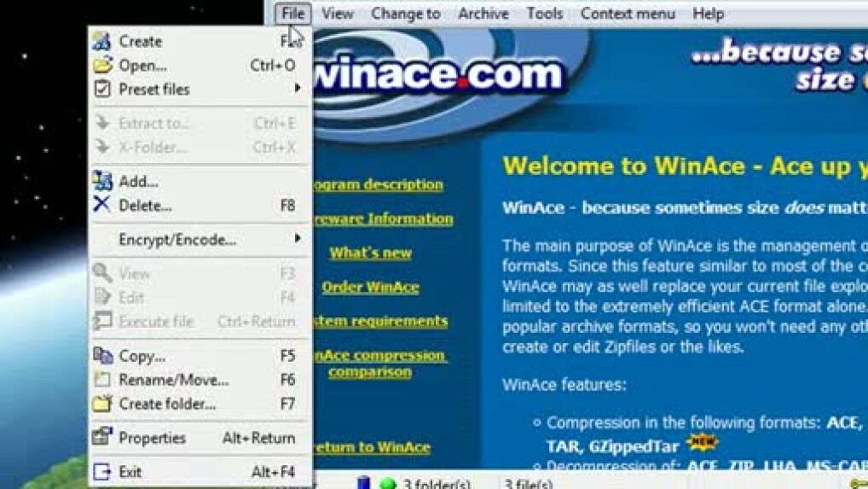This screenshot has width=868, height=489.
Task: Click the Rename/Move icon
Action: click(102, 380)
